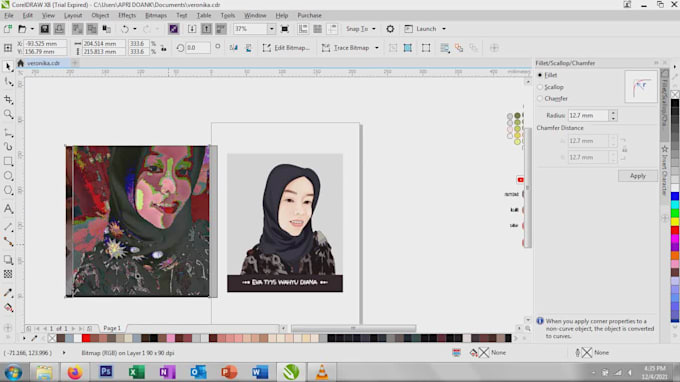This screenshot has width=680, height=382.
Task: Select the Pick tool in toolbox
Action: click(8, 66)
